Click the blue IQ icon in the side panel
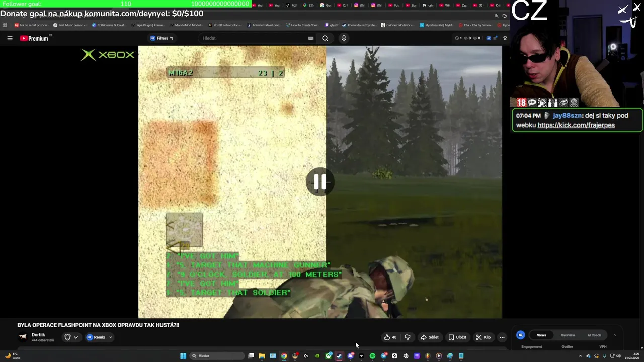 pos(521,335)
